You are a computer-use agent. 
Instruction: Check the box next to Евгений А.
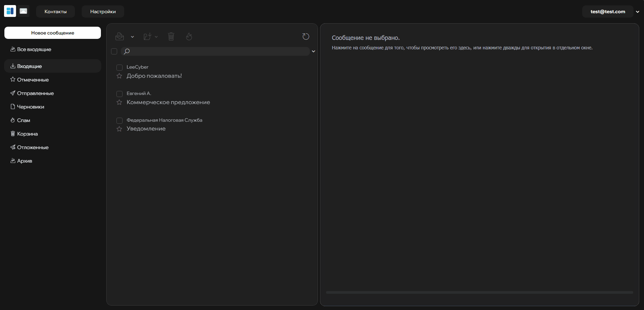coord(119,94)
